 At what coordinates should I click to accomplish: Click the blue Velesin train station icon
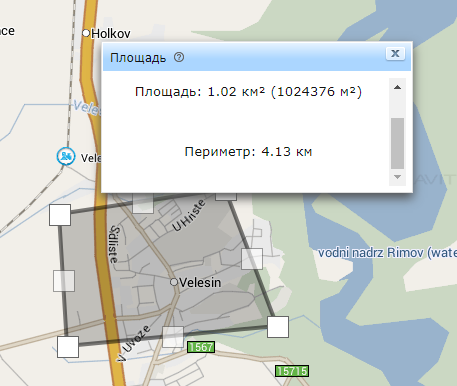(x=66, y=156)
